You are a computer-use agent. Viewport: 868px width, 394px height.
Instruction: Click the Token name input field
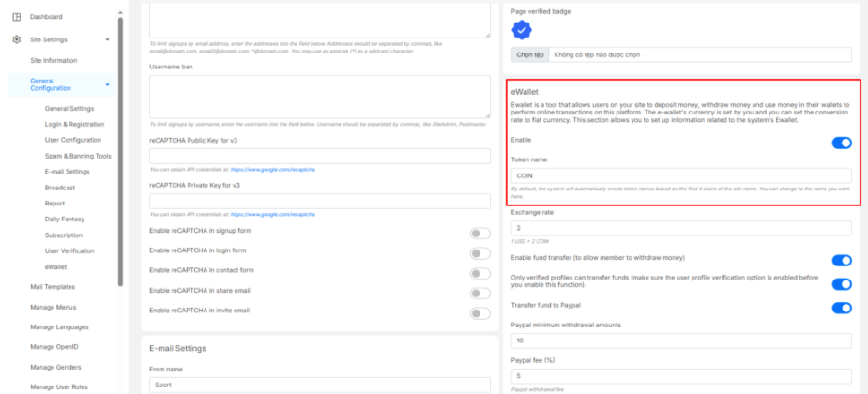click(x=681, y=175)
